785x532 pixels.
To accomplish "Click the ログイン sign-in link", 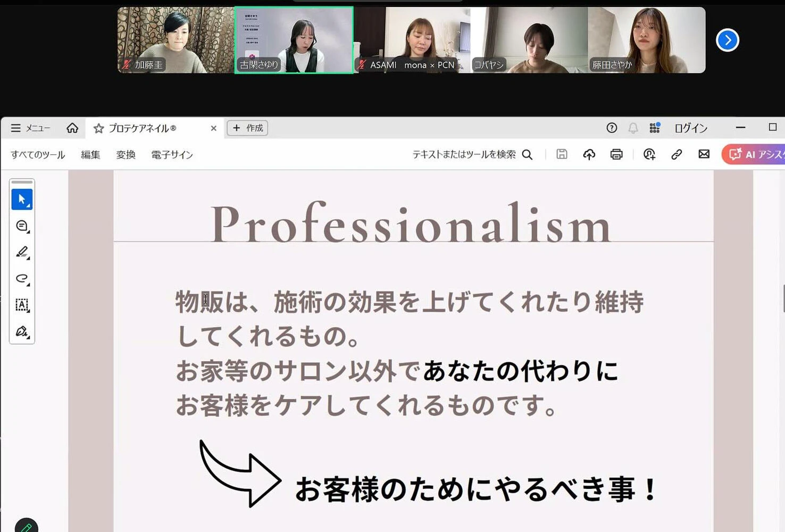I will 691,128.
